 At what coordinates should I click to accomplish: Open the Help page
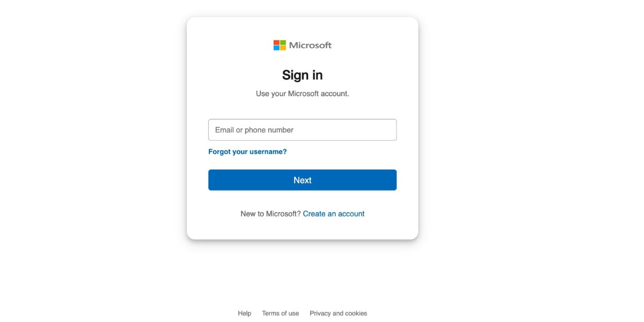click(244, 313)
